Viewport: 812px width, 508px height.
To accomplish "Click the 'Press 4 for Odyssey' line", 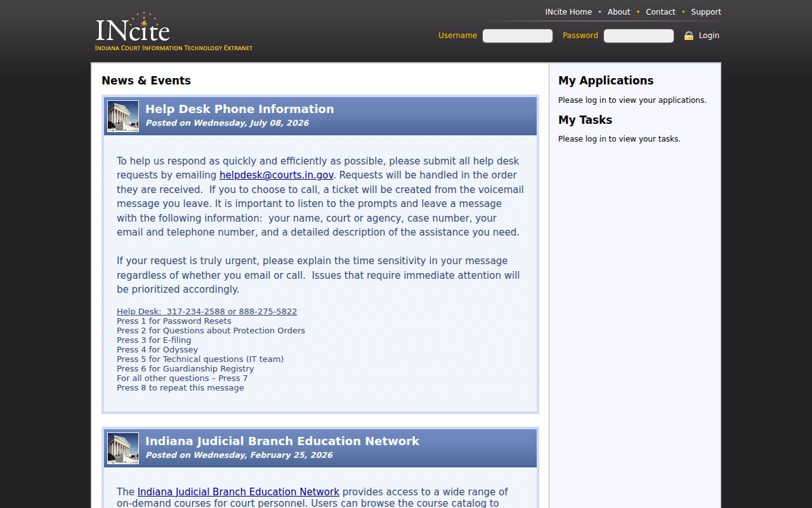I will pos(157,350).
